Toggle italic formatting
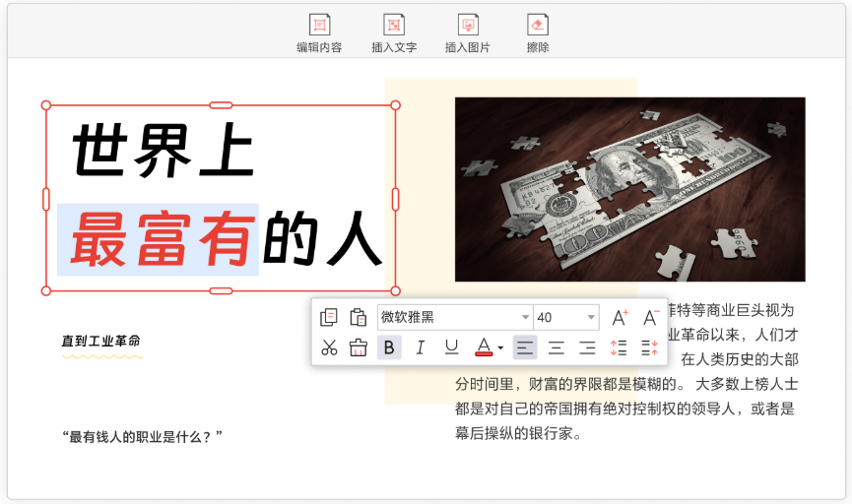The height and width of the screenshot is (504, 852). coord(420,347)
